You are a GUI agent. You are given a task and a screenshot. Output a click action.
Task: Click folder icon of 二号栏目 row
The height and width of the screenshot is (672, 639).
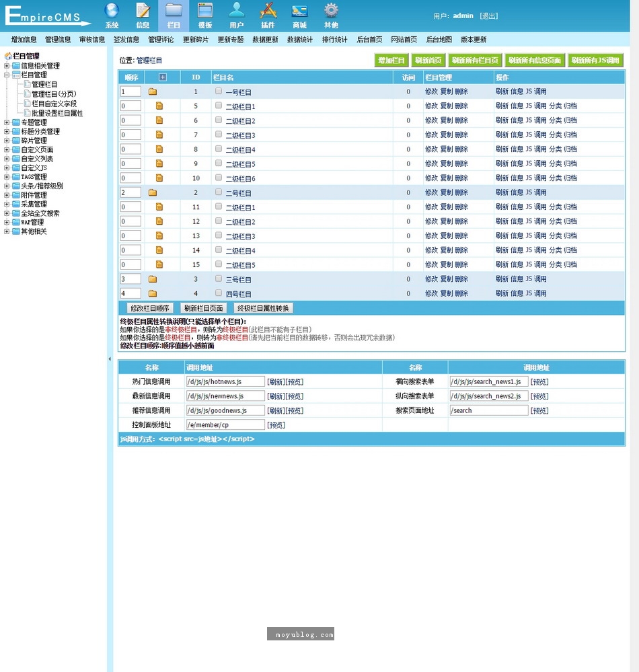point(153,192)
